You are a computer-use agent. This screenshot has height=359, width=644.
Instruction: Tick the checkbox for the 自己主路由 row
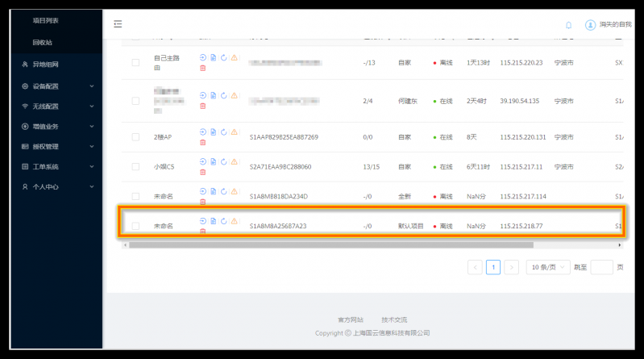(135, 62)
